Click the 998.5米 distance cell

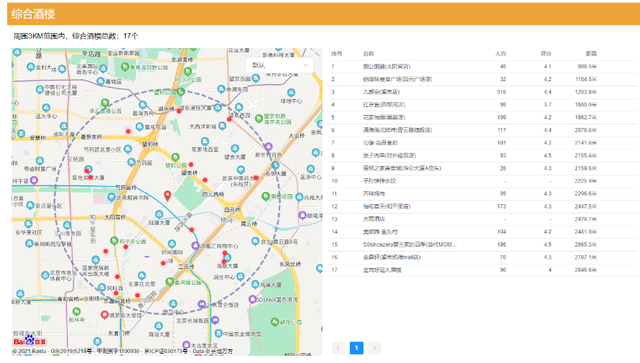[x=587, y=67]
